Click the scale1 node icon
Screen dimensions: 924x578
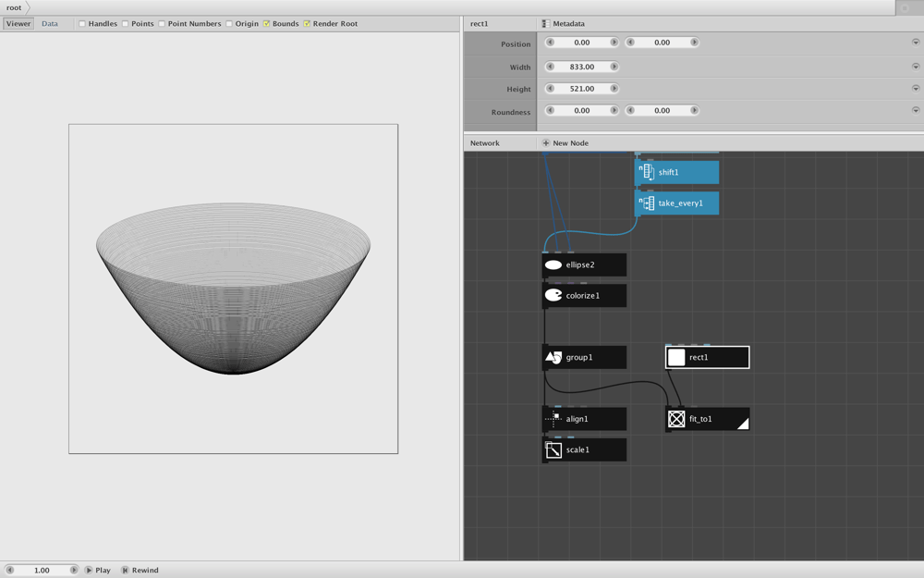click(553, 450)
